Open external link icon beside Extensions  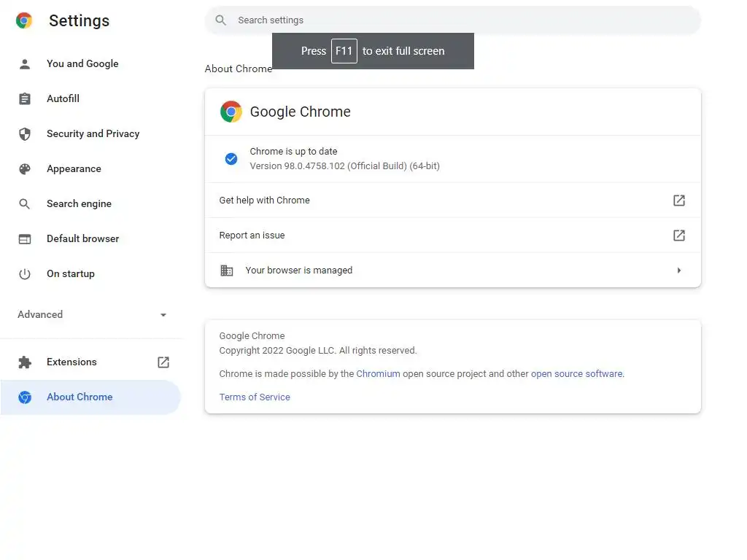[163, 362]
